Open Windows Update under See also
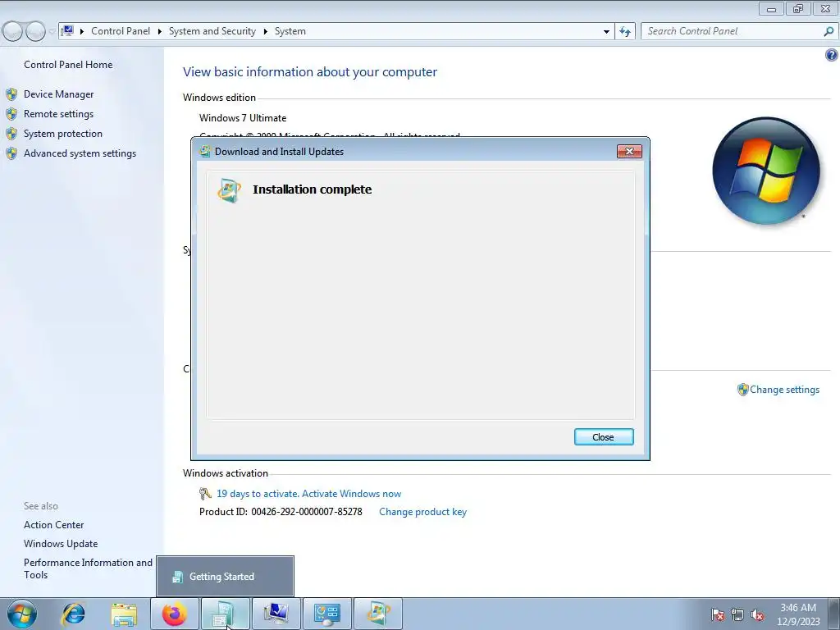Image resolution: width=840 pixels, height=630 pixels. (61, 544)
